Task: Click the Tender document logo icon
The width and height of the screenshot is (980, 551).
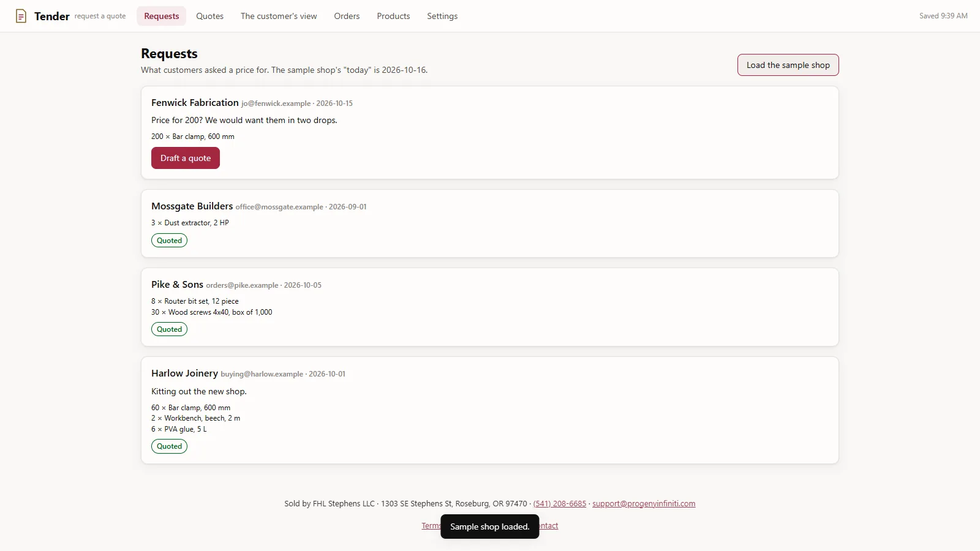Action: [x=21, y=16]
